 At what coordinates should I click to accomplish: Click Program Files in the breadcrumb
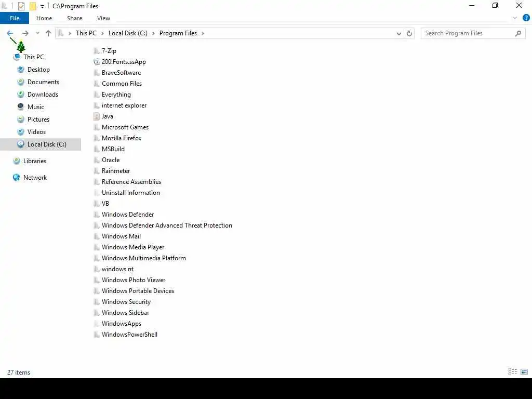tap(178, 33)
